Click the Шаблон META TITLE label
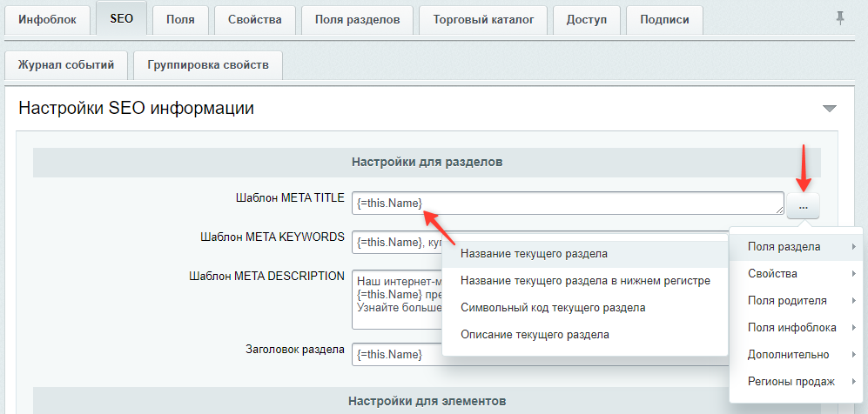Viewport: 868px width, 414px height. pyautogui.click(x=290, y=198)
